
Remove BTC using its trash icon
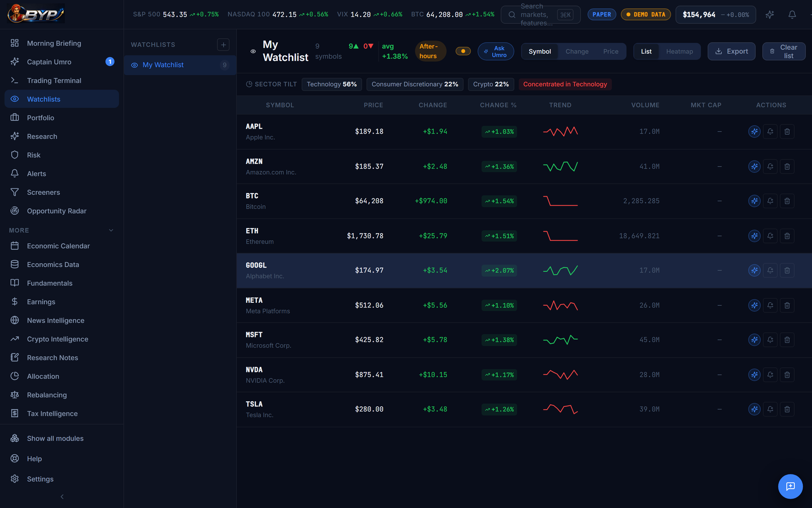(787, 201)
